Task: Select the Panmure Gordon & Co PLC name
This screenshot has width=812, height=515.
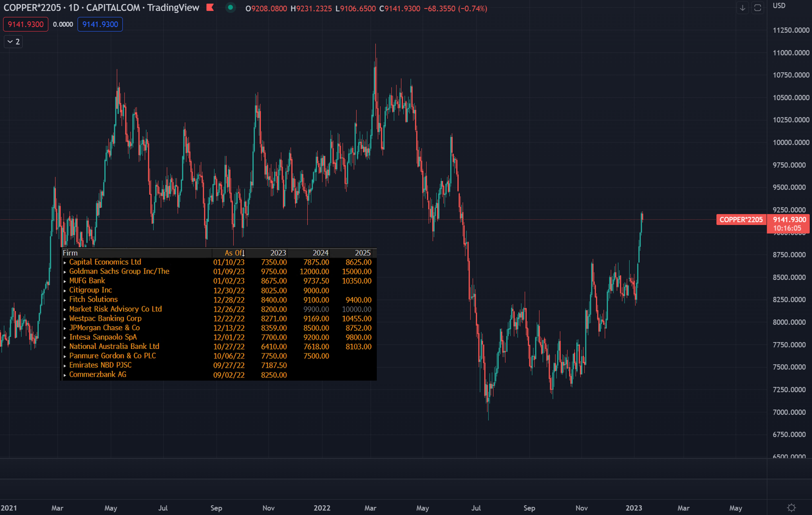Action: click(x=112, y=356)
